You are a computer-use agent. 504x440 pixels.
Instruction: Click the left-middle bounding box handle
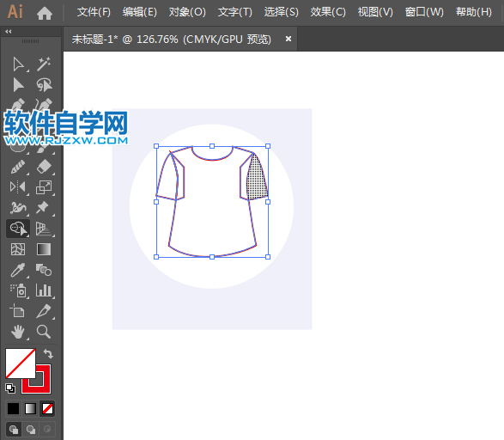tap(156, 202)
